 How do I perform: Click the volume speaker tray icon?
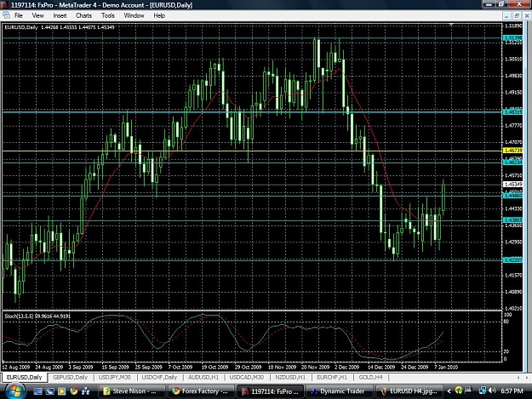point(492,390)
